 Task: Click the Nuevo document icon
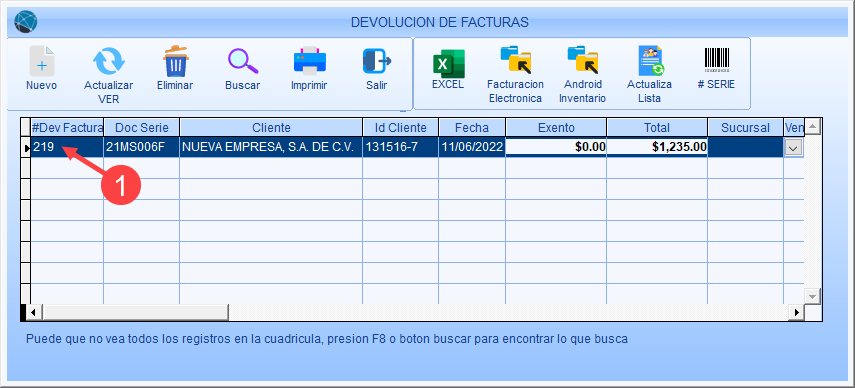[x=41, y=61]
